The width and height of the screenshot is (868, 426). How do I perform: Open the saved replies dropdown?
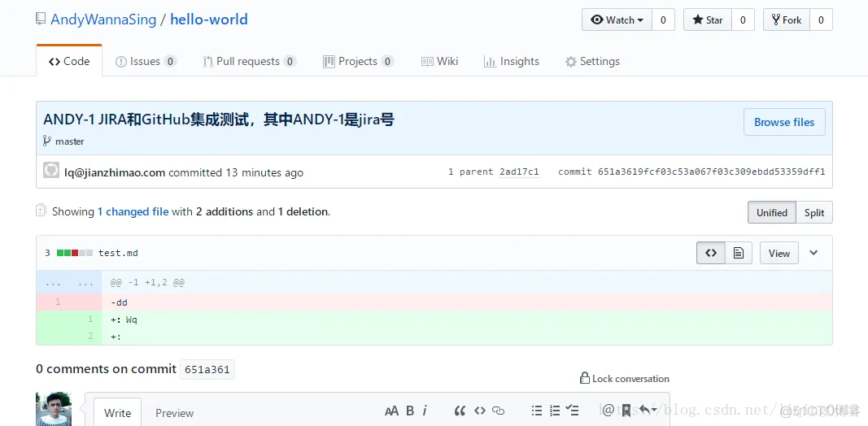pyautogui.click(x=648, y=410)
